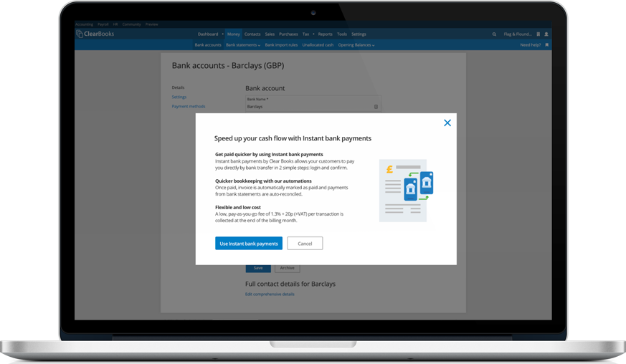Click the bookmark icon next to Need help
This screenshot has width=626, height=364.
click(546, 45)
